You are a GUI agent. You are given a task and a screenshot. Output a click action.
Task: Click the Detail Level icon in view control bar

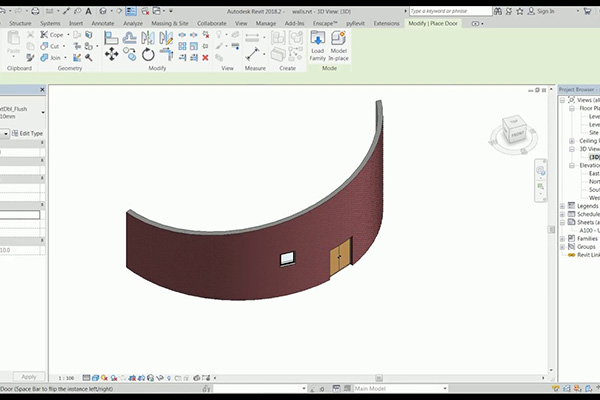click(x=86, y=378)
